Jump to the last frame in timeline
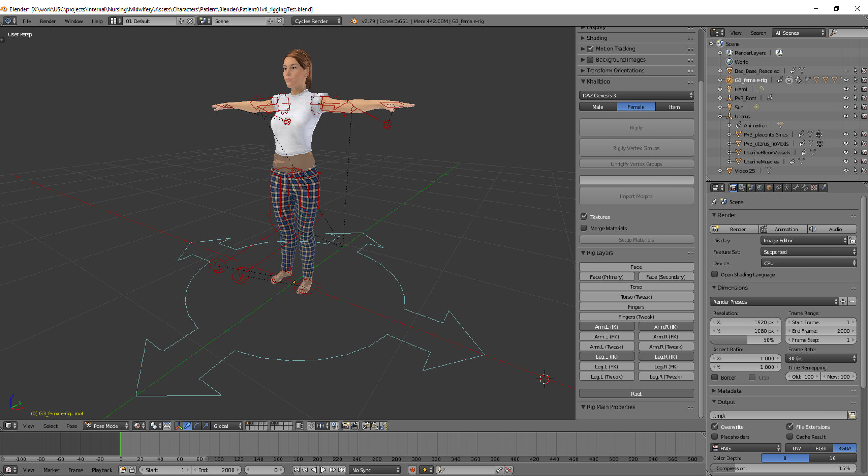 341,470
